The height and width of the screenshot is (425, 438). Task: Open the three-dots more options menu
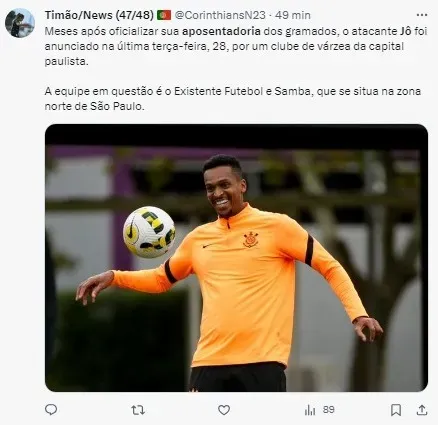(422, 15)
